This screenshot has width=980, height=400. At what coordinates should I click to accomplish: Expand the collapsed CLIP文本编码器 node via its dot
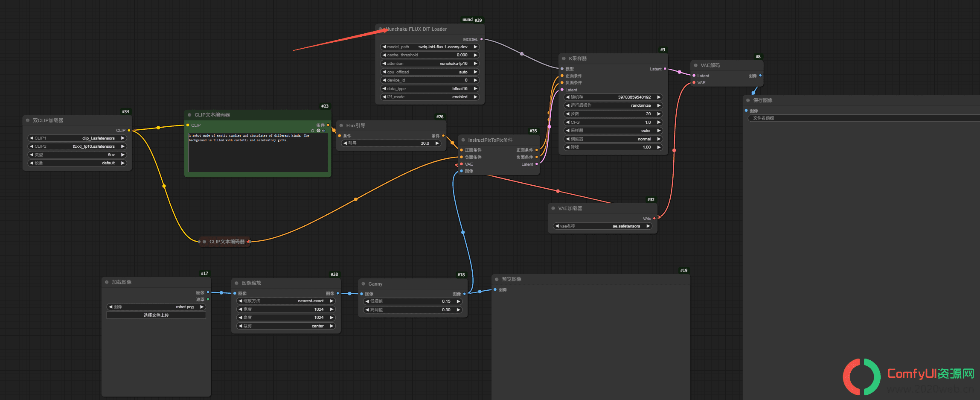tap(204, 242)
